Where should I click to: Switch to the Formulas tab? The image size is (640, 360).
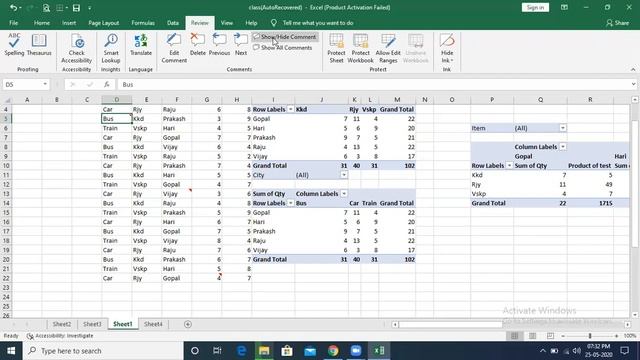[x=143, y=23]
